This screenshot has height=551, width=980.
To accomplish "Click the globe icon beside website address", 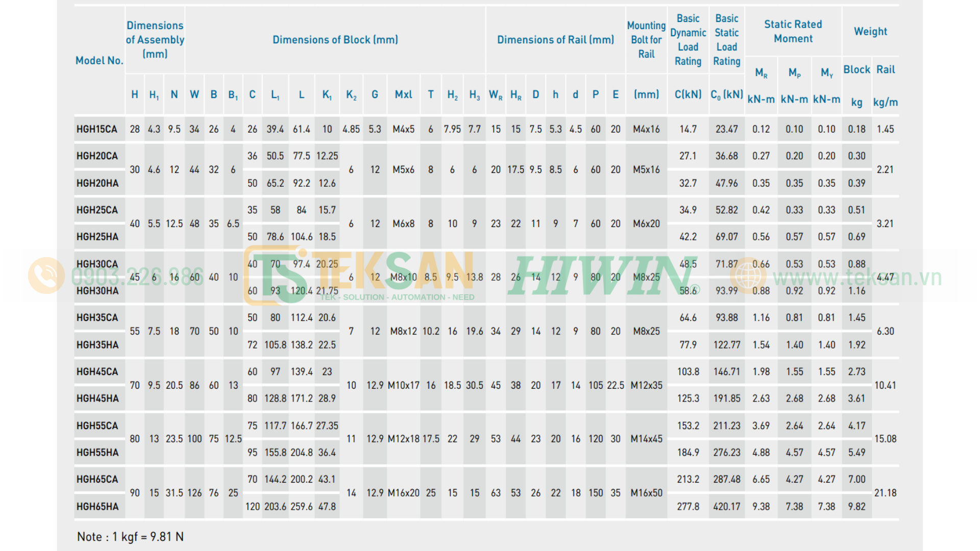I will (748, 276).
